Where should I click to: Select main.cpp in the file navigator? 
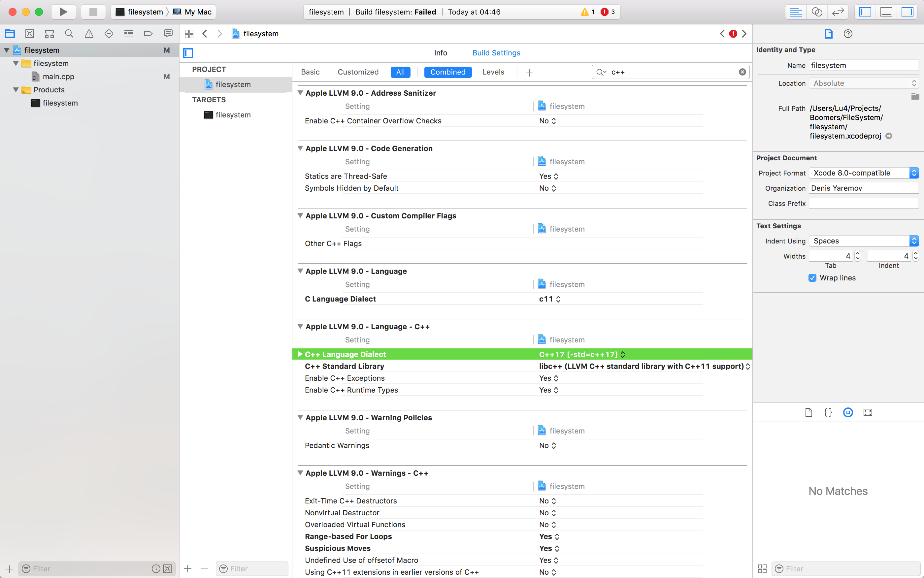[x=58, y=77]
